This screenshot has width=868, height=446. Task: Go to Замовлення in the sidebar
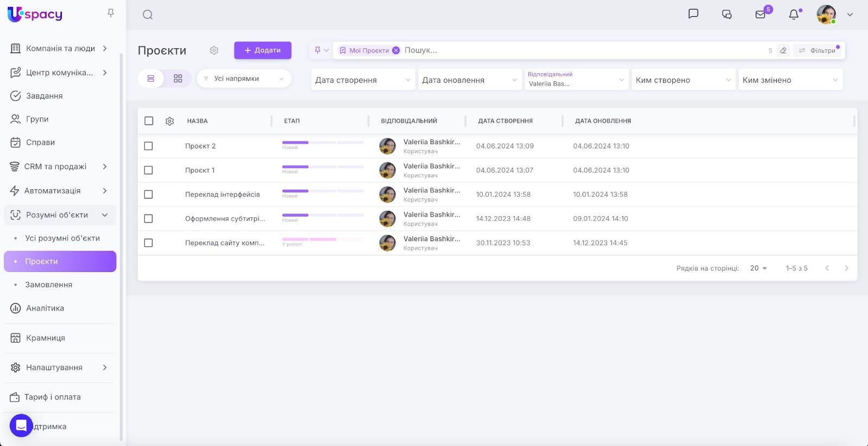(x=49, y=285)
